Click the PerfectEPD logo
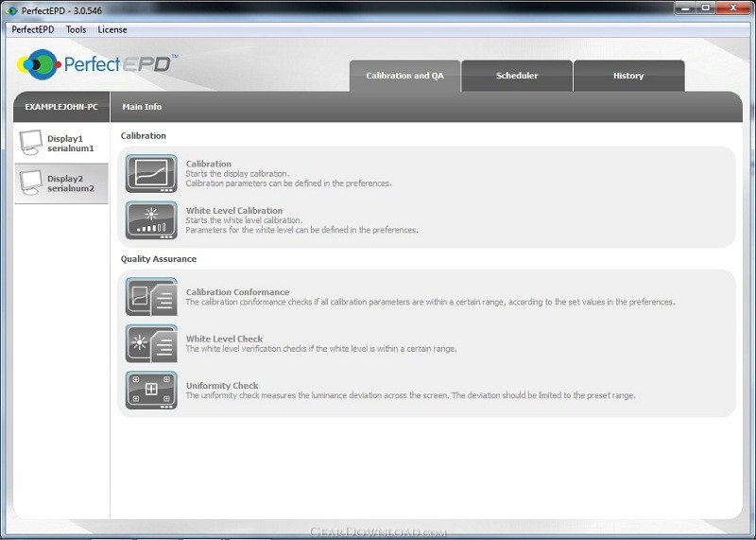 pyautogui.click(x=96, y=64)
